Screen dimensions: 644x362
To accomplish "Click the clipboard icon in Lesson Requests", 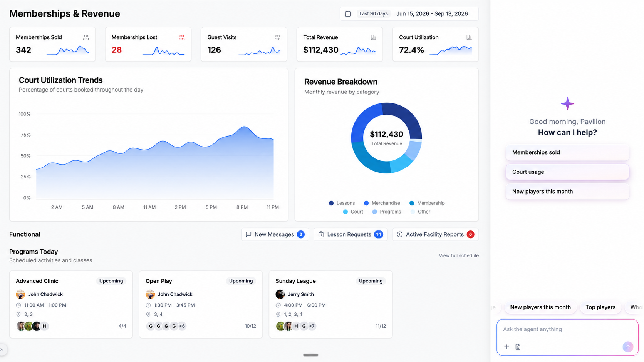I will click(321, 234).
